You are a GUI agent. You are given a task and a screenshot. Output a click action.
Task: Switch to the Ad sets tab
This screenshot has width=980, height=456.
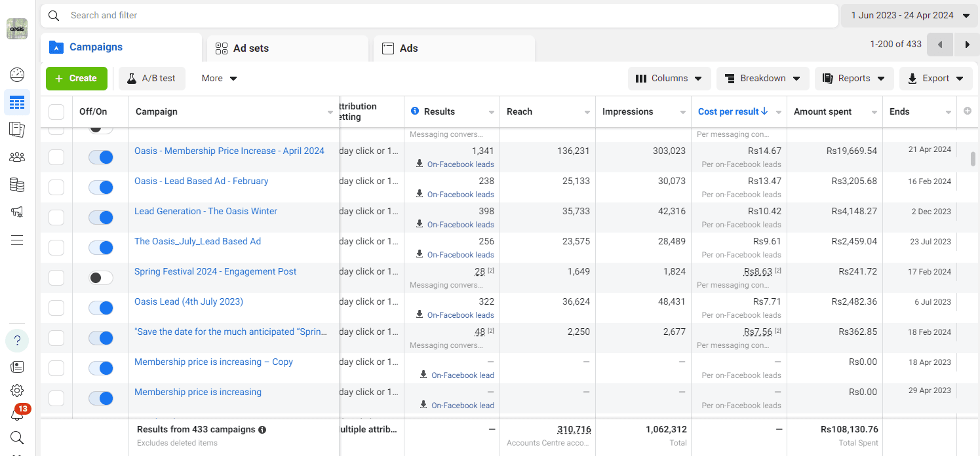pos(288,48)
